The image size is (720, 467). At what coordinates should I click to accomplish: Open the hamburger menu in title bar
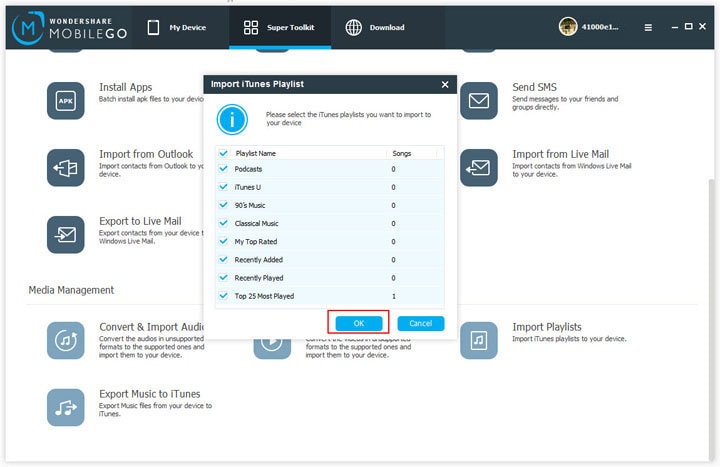[648, 28]
